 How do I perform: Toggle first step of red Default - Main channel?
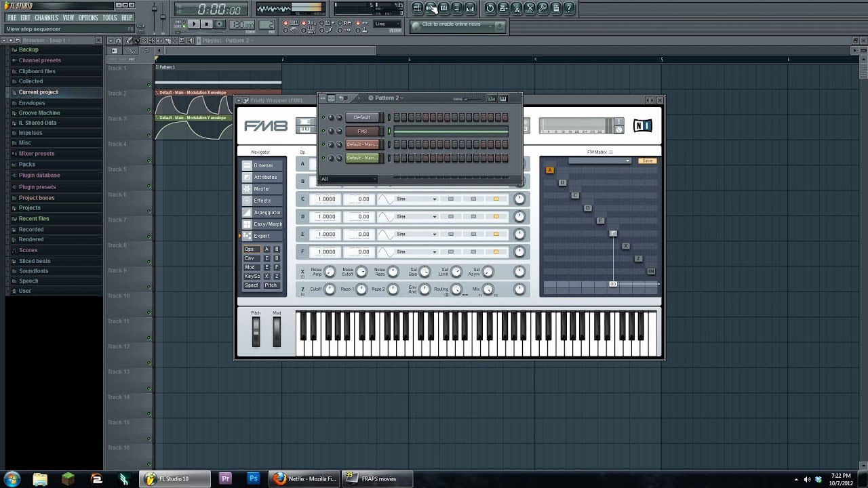pyautogui.click(x=397, y=144)
